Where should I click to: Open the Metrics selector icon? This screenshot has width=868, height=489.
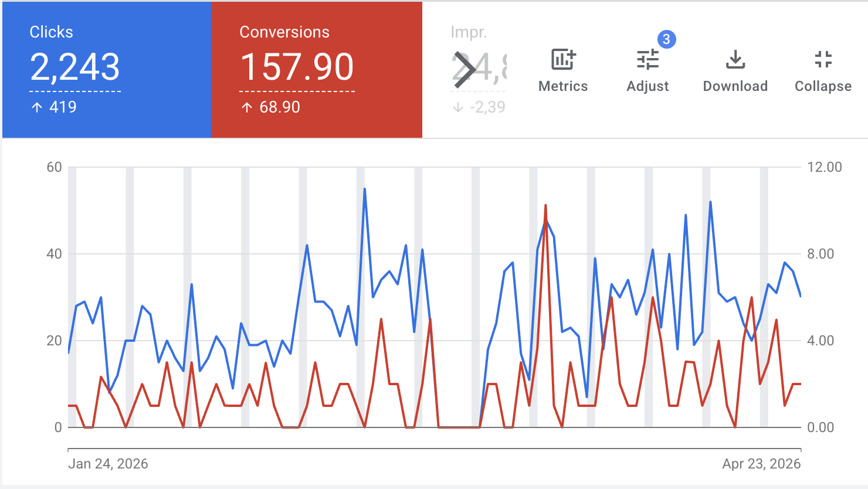point(562,59)
